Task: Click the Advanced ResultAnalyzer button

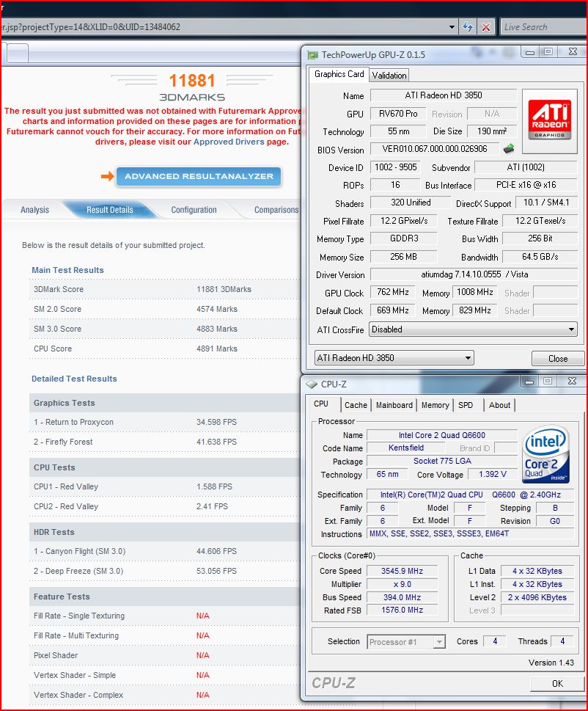Action: click(x=199, y=176)
